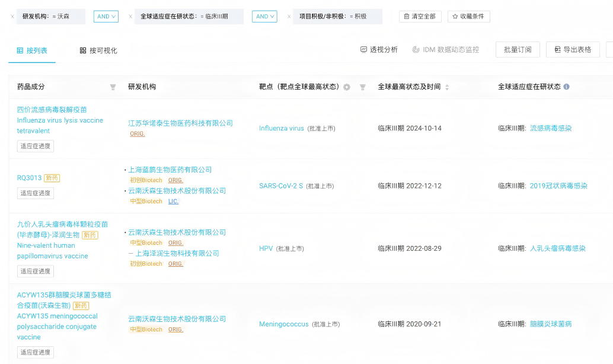Screen dimensions: 613x364
Task: Click the 新药 tag beside RQ3013
Action: click(52, 178)
